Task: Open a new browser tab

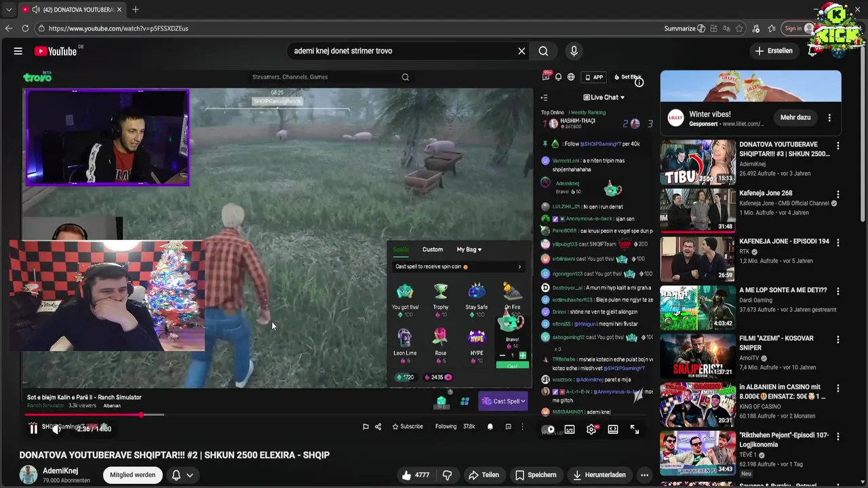Action: [136, 9]
